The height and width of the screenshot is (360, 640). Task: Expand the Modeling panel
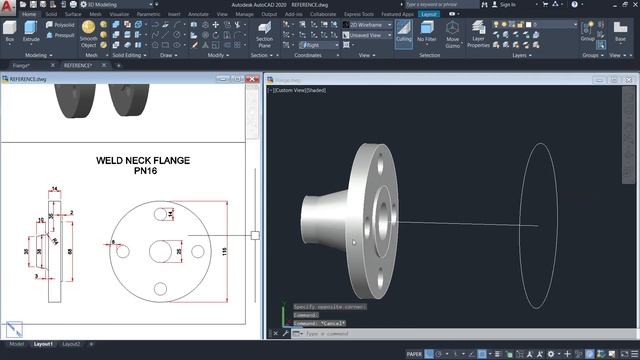pos(38,55)
